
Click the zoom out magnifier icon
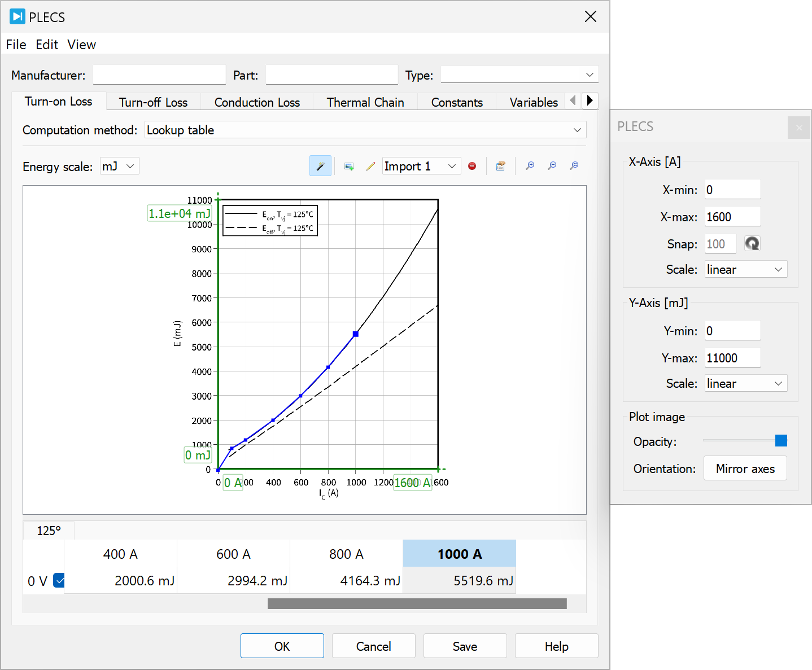tap(552, 166)
